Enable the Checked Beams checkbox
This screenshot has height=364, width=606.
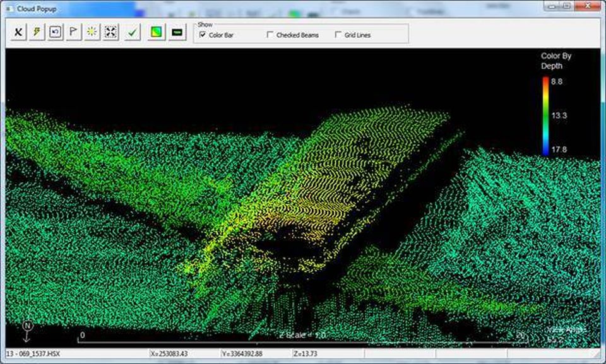coord(270,35)
